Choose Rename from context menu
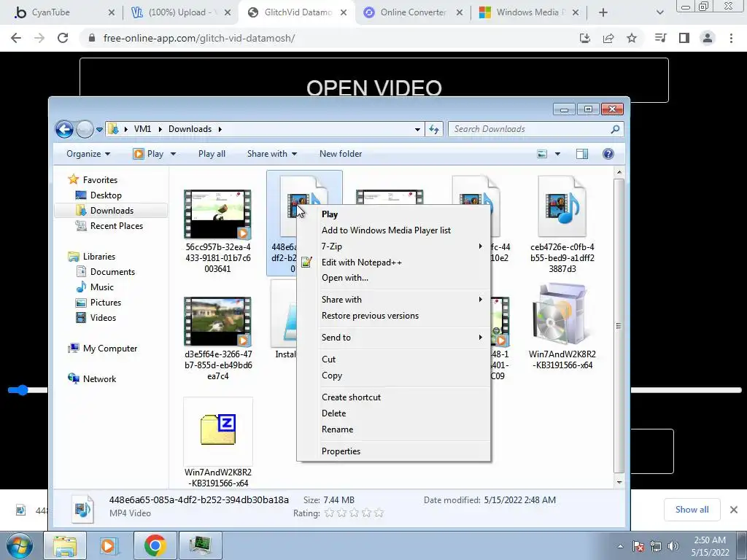Viewport: 747px width, 560px height. 393,429
